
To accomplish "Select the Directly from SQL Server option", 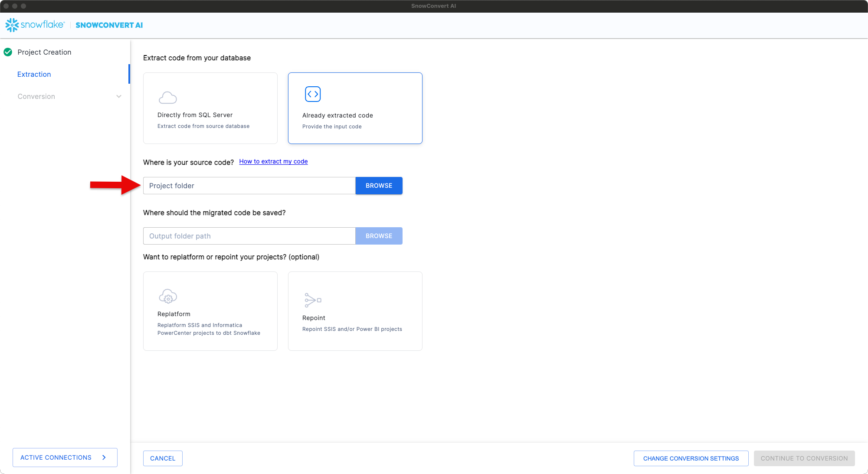I will [x=210, y=108].
